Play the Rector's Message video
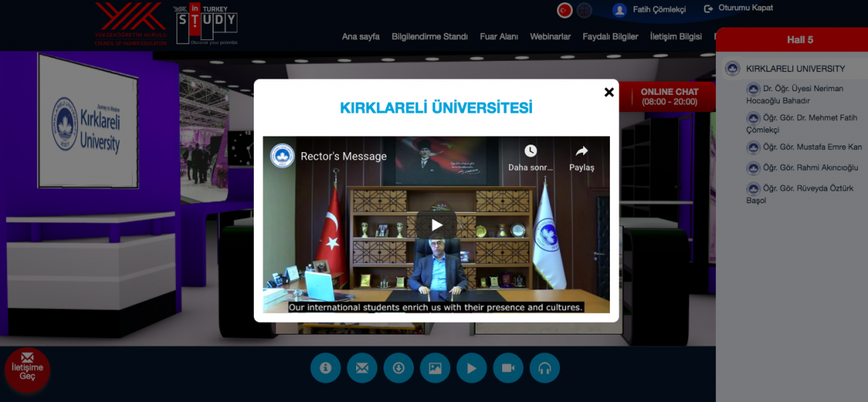 click(437, 225)
